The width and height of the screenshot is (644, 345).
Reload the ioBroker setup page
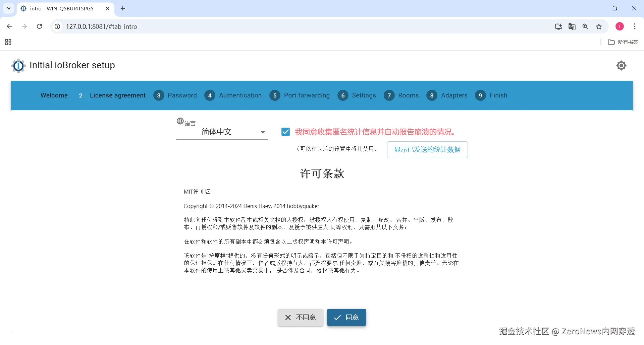click(39, 26)
